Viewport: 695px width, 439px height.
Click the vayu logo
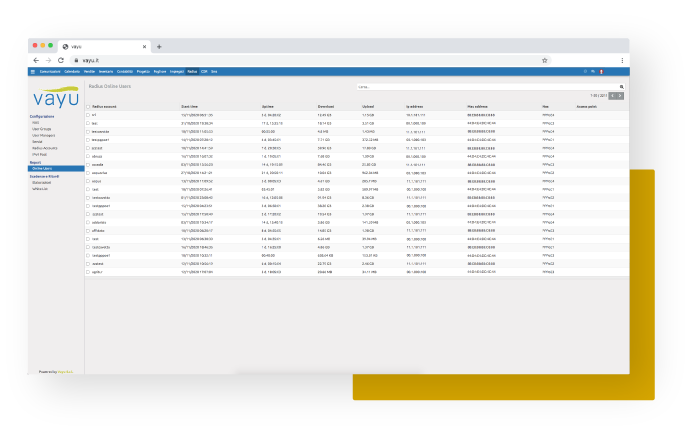click(x=56, y=97)
